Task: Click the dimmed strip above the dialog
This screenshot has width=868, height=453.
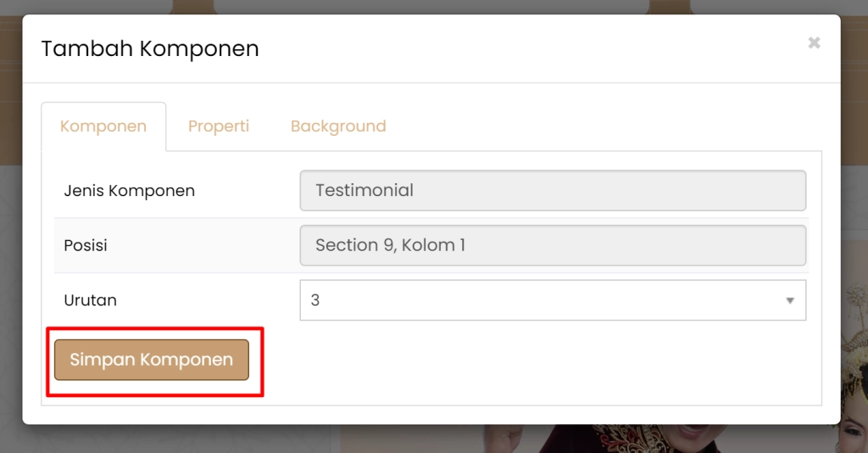Action: 424,7
